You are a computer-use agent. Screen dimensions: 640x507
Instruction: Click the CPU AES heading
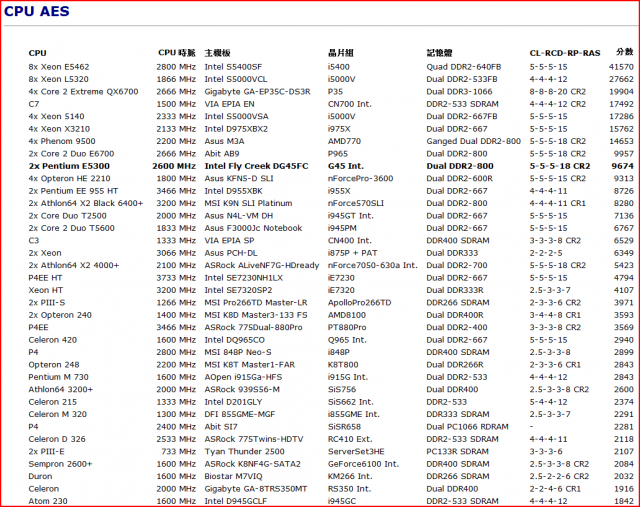(x=37, y=11)
